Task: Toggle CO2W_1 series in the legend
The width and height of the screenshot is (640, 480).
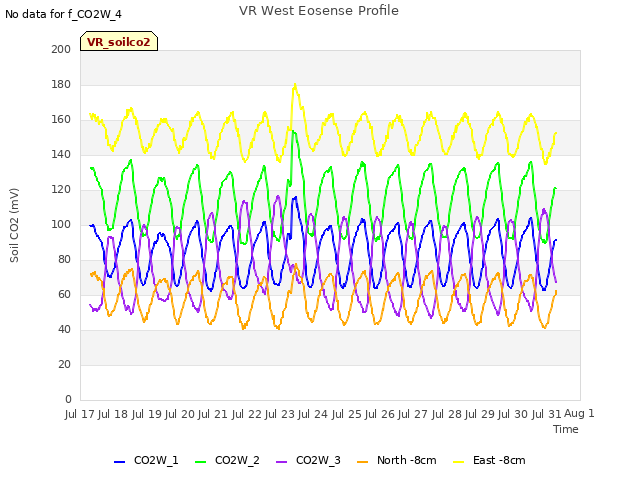Action: point(146,460)
